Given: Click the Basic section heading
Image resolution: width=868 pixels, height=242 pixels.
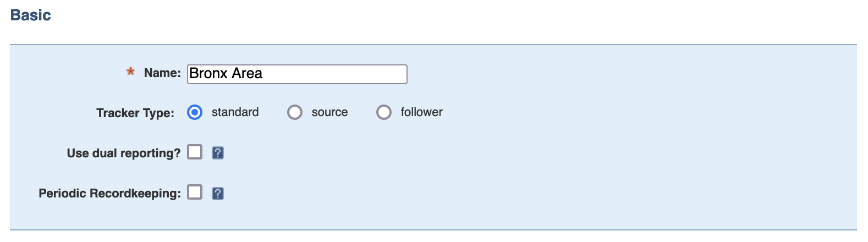Looking at the screenshot, I should pyautogui.click(x=31, y=15).
